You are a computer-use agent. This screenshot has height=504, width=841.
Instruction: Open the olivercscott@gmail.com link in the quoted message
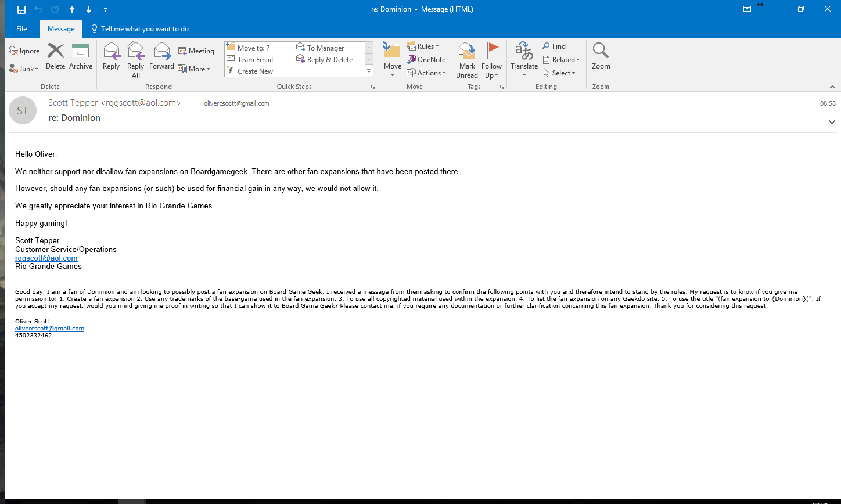(x=49, y=329)
